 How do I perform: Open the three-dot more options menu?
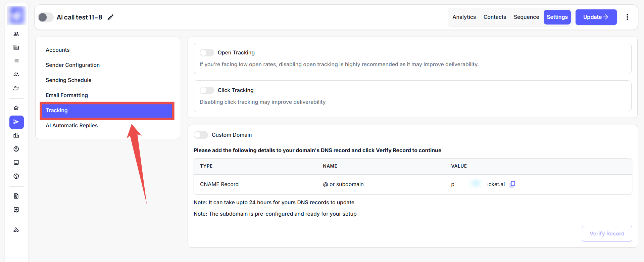(627, 17)
